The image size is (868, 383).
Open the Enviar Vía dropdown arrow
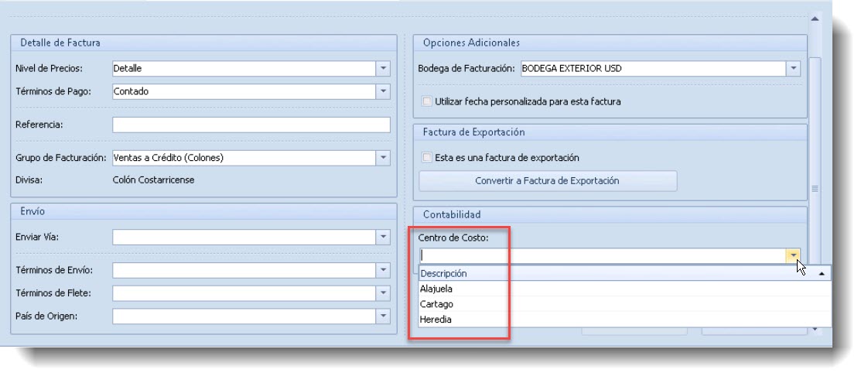pyautogui.click(x=383, y=238)
